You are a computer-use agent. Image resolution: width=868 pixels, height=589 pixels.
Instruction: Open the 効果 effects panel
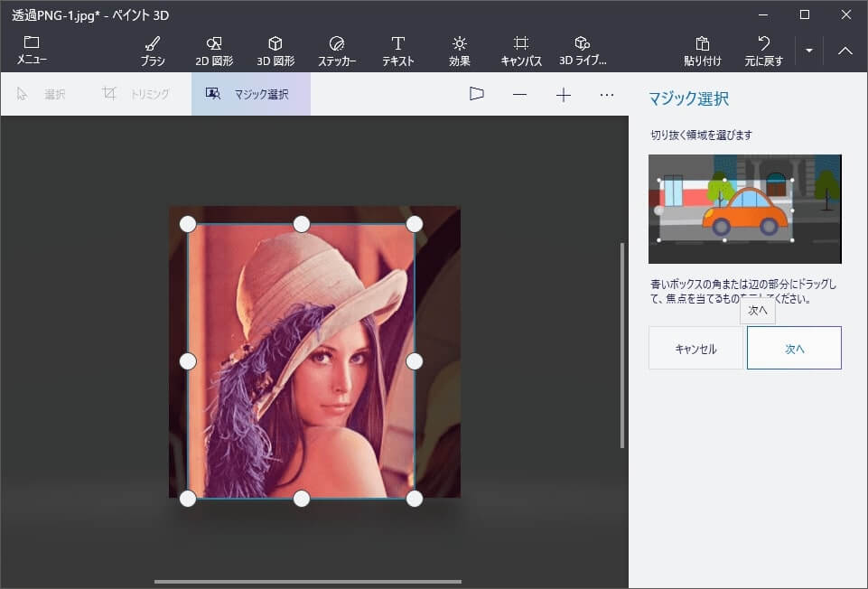pos(460,51)
